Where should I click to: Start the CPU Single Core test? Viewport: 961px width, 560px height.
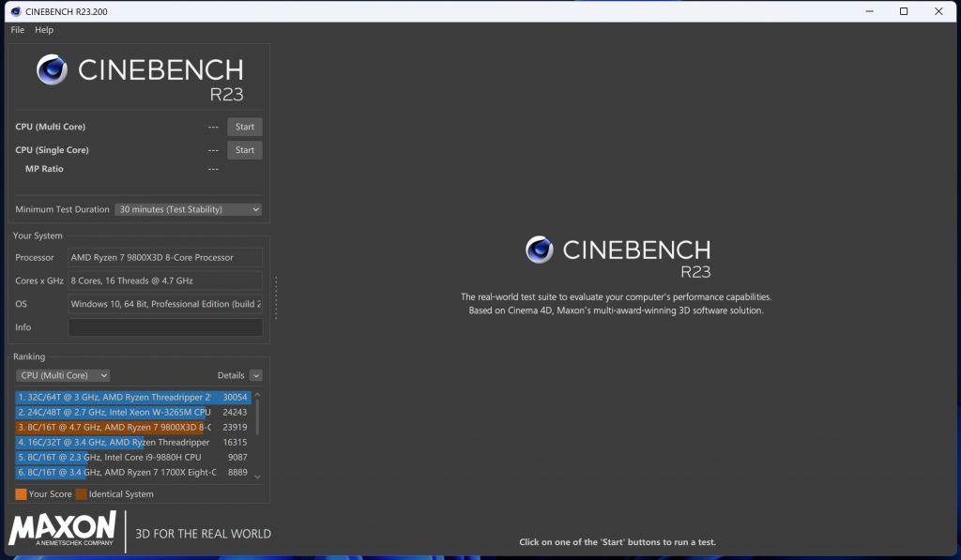coord(244,150)
